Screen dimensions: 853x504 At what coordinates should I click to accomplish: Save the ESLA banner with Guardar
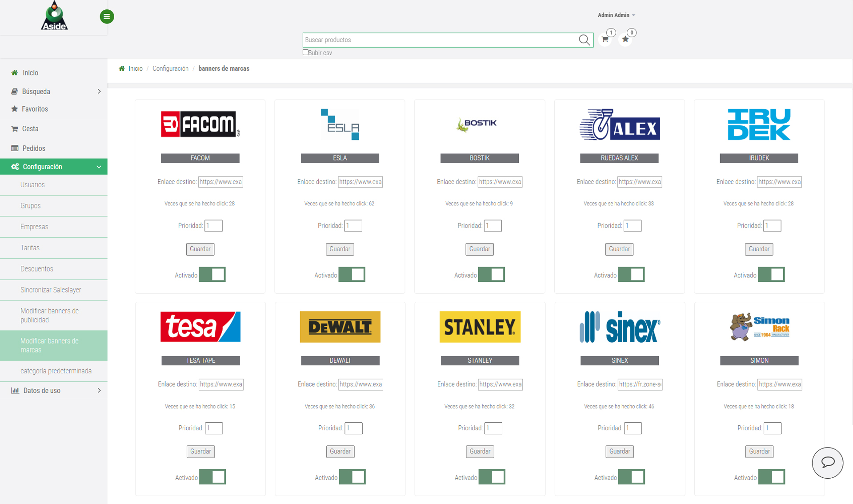[x=340, y=249]
